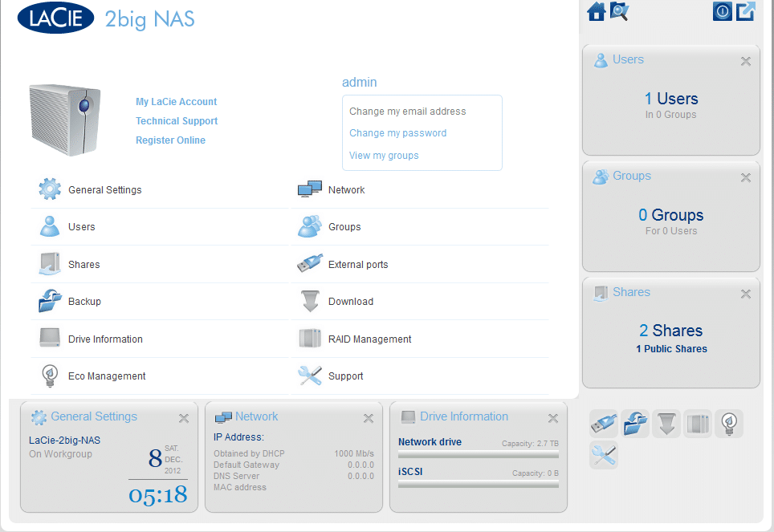Viewport: 774px width, 532px height.
Task: Click Register Online link
Action: click(x=170, y=140)
